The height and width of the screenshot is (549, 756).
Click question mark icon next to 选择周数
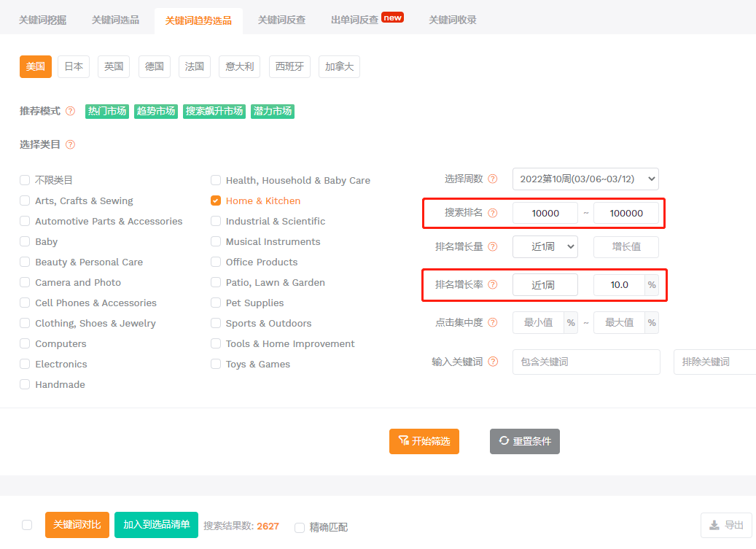[492, 179]
